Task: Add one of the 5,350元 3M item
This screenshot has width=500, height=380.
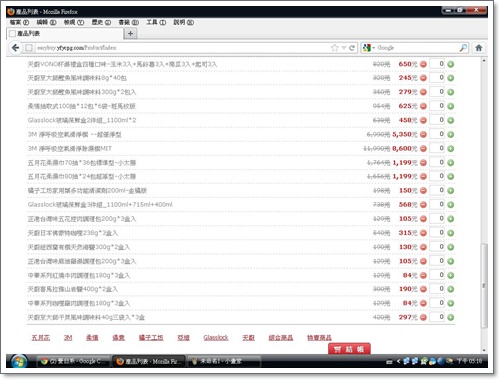Action: 451,135
